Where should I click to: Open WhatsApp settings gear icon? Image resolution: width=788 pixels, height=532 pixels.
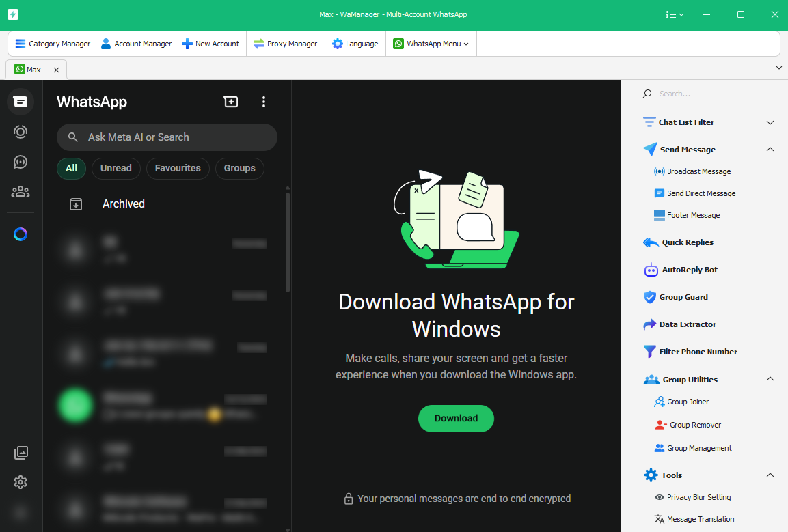(x=21, y=482)
